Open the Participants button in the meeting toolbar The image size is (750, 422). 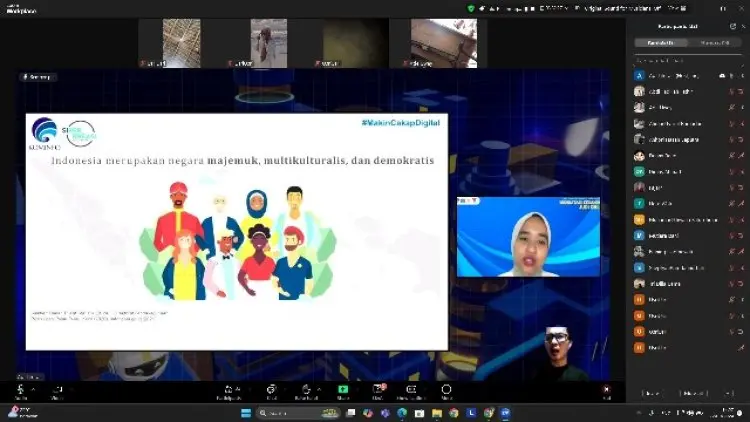[229, 392]
